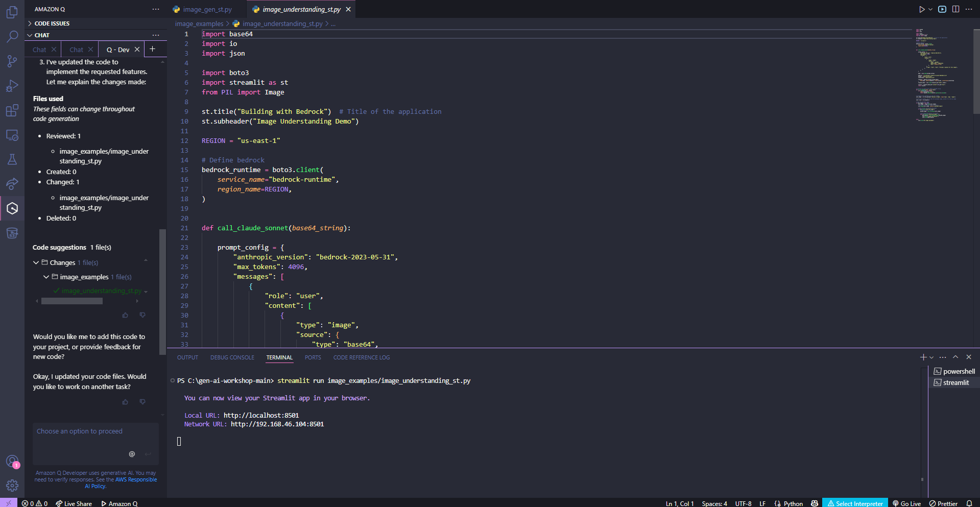Run Python file play button
The height and width of the screenshot is (507, 980).
click(922, 9)
